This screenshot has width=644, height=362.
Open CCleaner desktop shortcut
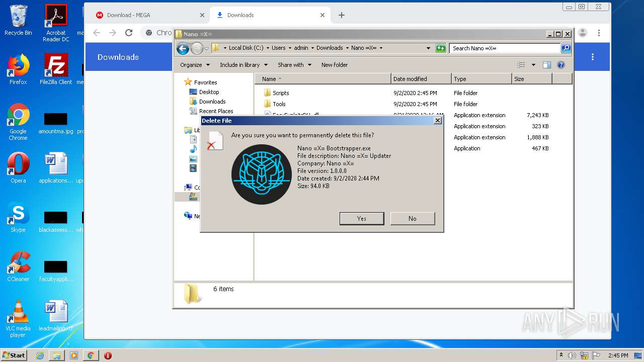(18, 266)
